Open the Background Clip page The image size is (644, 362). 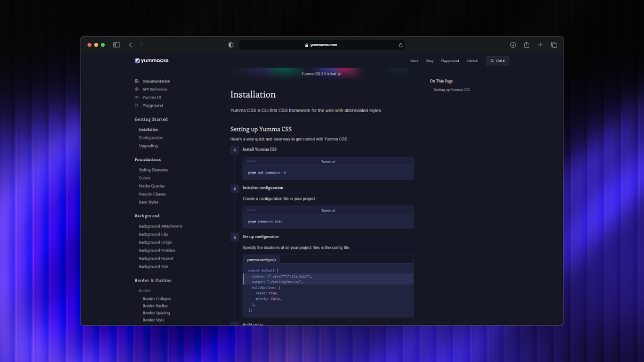pos(153,234)
